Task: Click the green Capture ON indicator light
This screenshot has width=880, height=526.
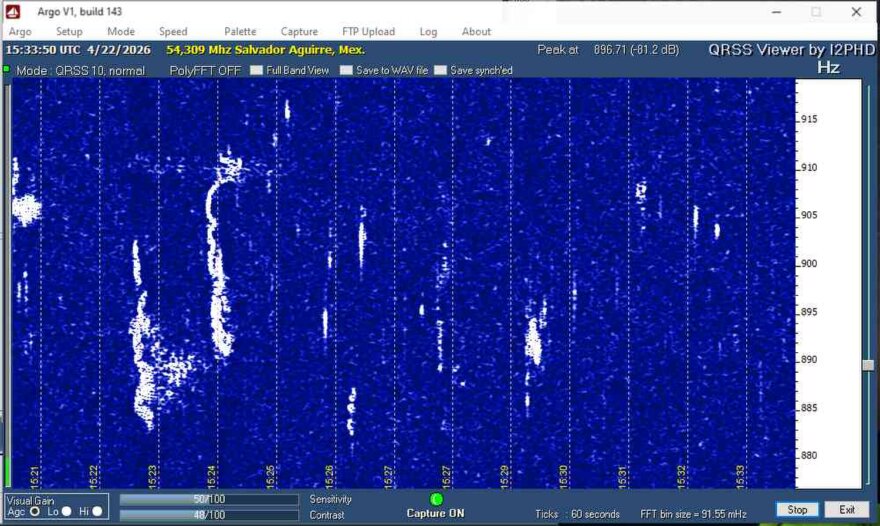Action: pos(435,499)
